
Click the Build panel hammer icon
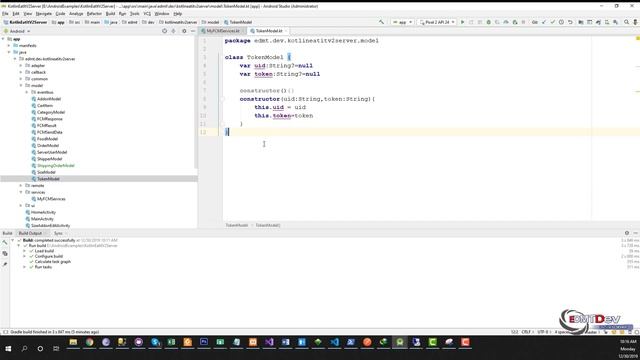5,243
